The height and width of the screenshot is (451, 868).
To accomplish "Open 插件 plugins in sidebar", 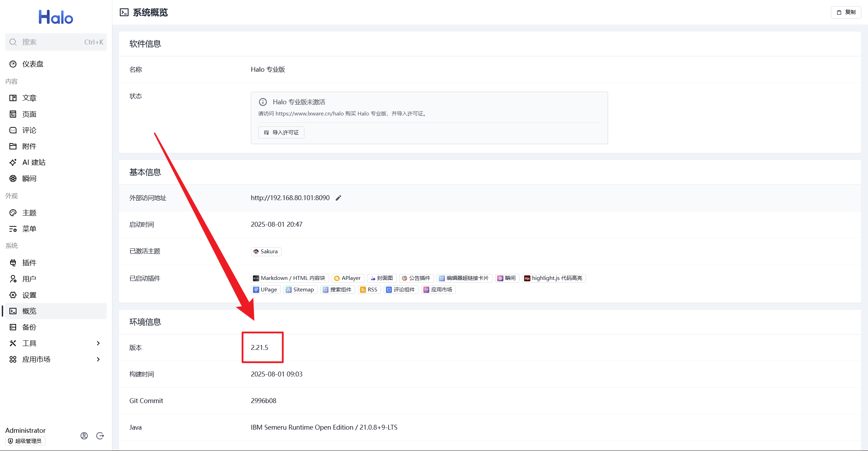I will click(x=56, y=263).
